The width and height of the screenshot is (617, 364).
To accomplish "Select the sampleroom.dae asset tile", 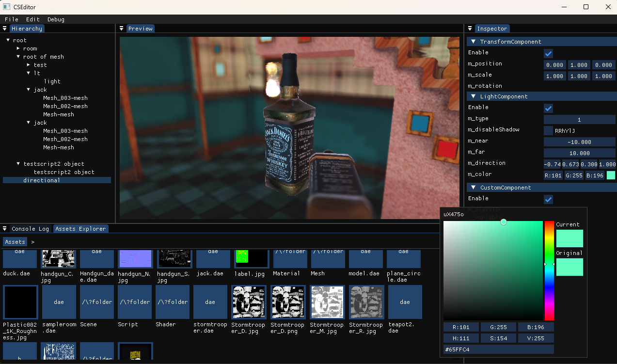I will [59, 302].
